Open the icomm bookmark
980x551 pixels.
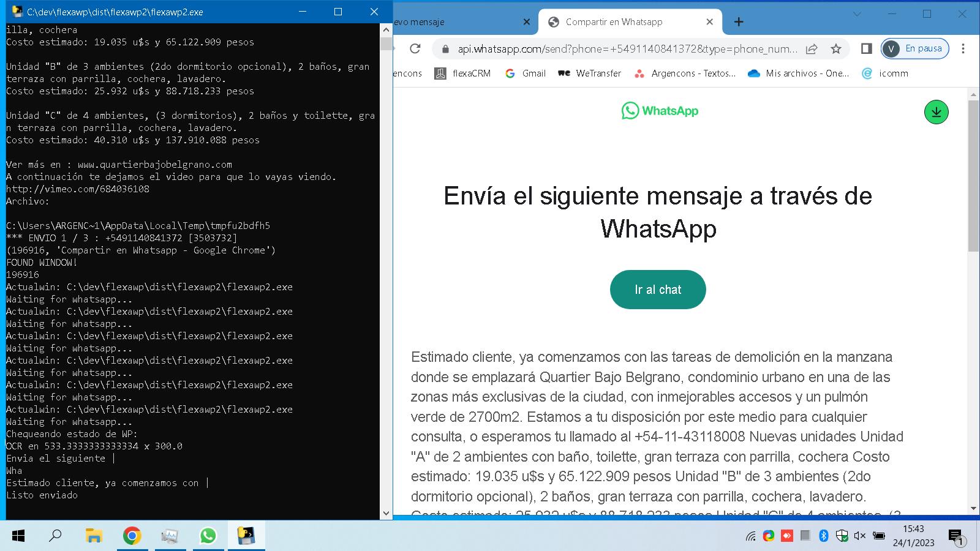[885, 73]
